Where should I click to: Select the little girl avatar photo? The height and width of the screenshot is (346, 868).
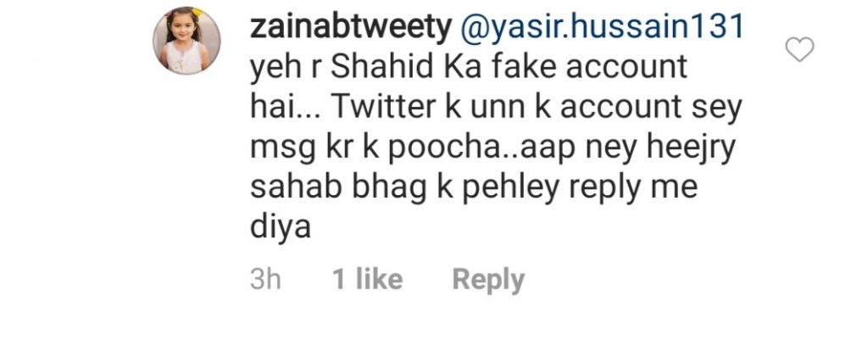(186, 41)
